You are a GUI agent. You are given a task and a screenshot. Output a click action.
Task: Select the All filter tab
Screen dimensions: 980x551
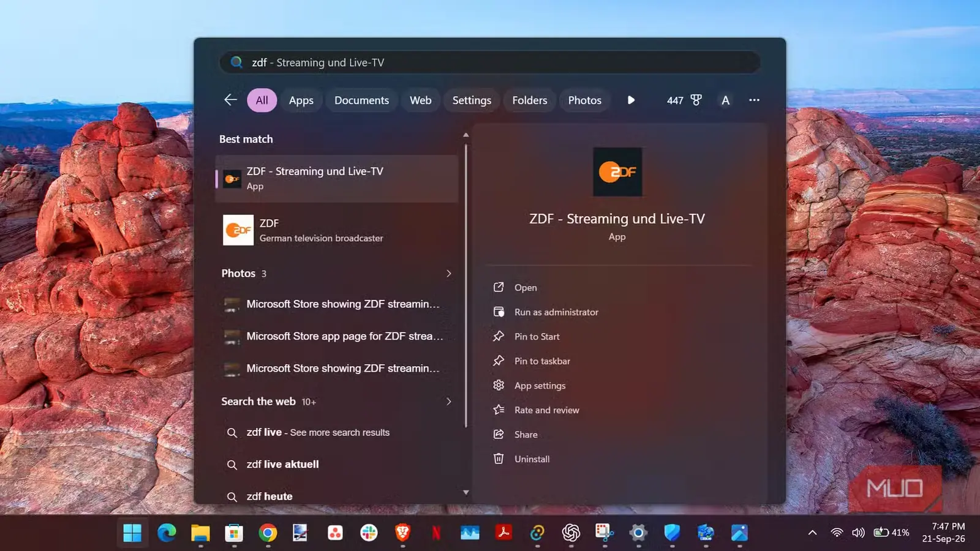[262, 100]
